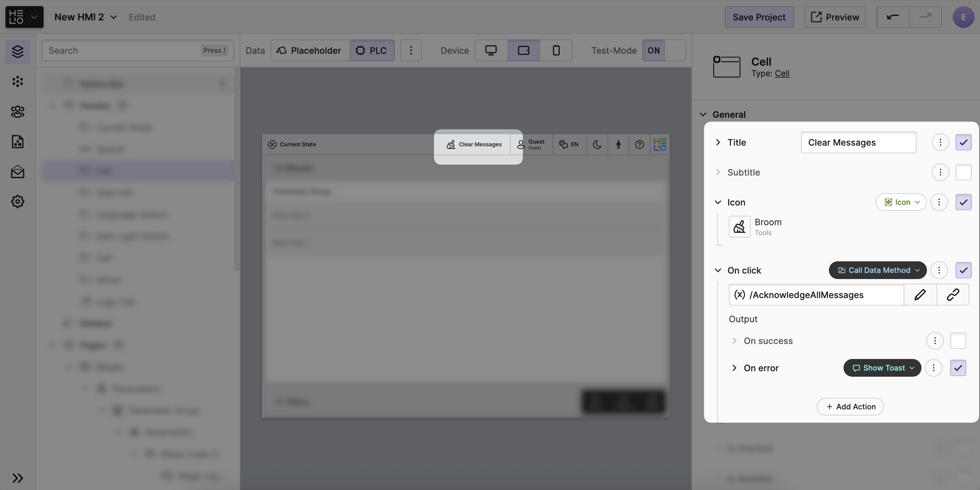Open the Layers panel in sidebar
Image resolution: width=980 pixels, height=490 pixels.
(x=17, y=51)
